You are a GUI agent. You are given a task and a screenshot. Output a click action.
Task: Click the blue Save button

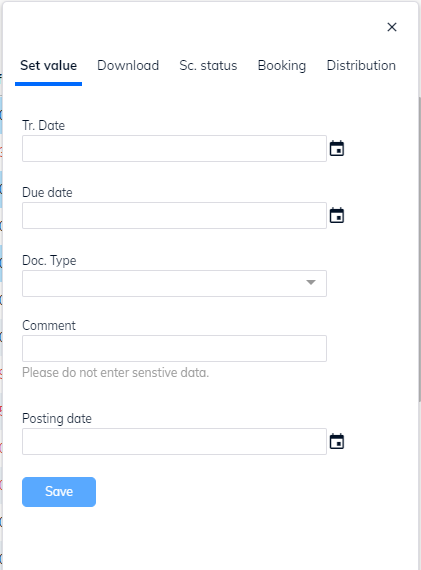[x=59, y=491]
